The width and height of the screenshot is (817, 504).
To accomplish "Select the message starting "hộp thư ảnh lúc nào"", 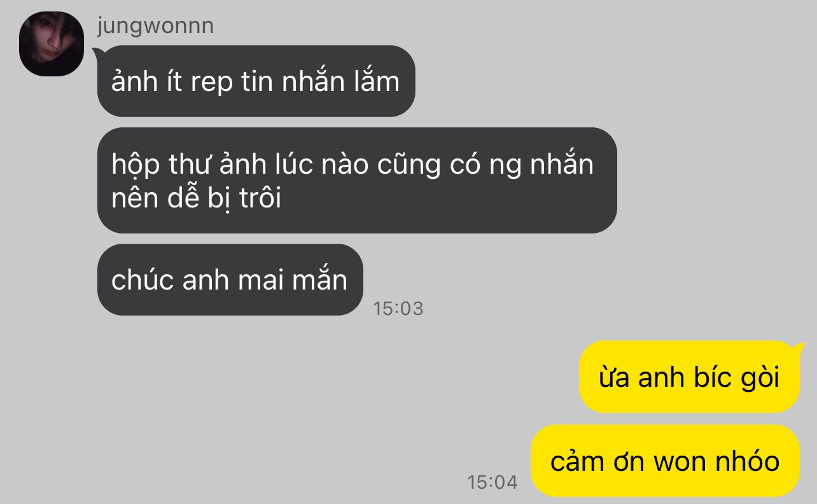I will 357,180.
